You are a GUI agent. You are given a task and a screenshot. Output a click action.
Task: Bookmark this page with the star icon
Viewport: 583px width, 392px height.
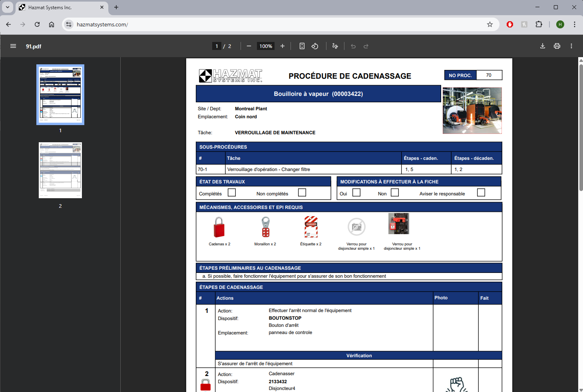click(x=490, y=24)
